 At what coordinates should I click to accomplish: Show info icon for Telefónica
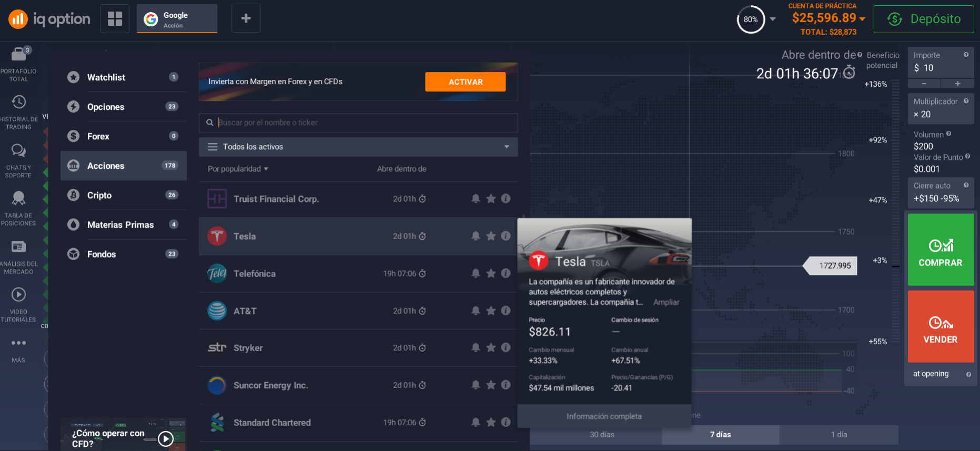click(x=506, y=273)
